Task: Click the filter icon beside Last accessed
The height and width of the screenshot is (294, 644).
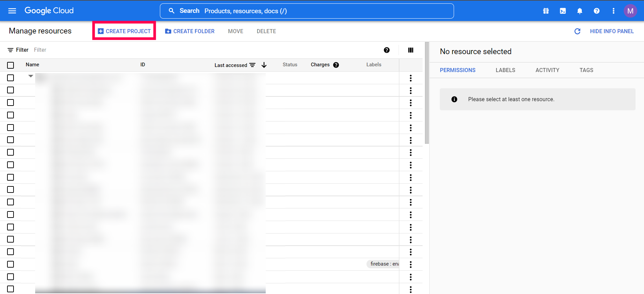Action: (x=253, y=65)
